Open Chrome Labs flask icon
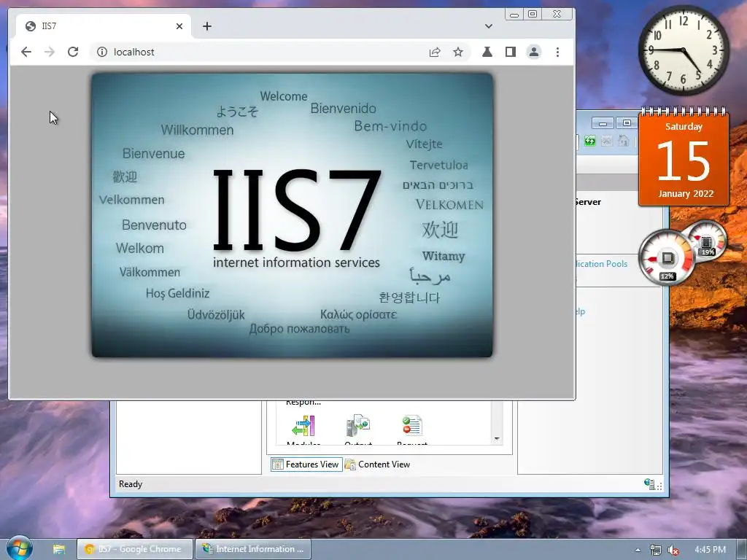 coord(487,52)
